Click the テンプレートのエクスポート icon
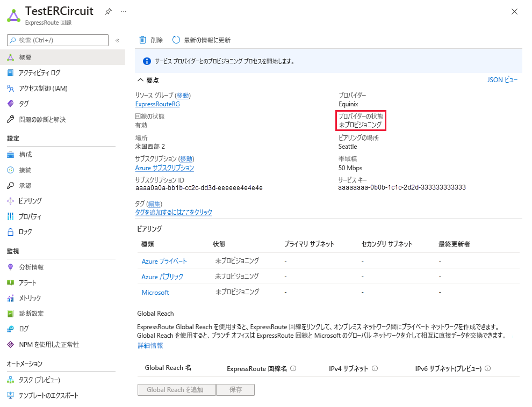The image size is (532, 407). (11, 395)
